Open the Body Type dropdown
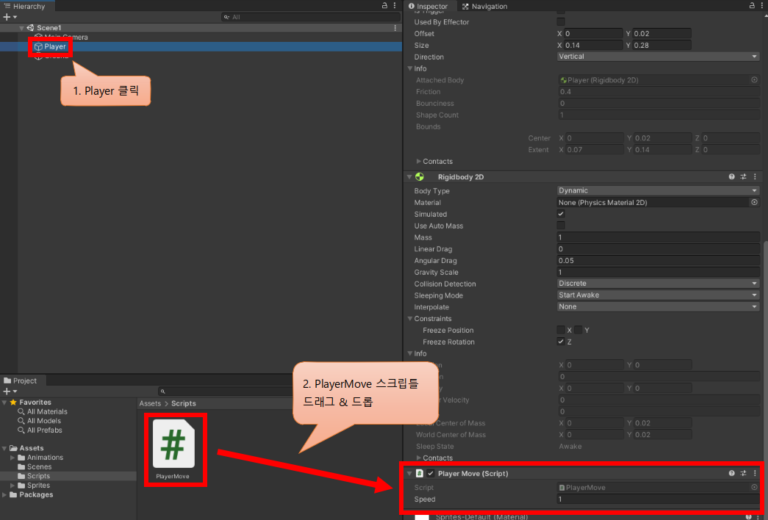This screenshot has height=520, width=768. 658,190
